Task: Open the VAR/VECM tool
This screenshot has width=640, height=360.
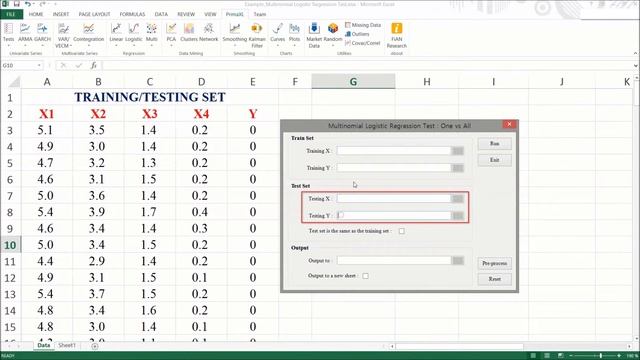Action: [63, 35]
